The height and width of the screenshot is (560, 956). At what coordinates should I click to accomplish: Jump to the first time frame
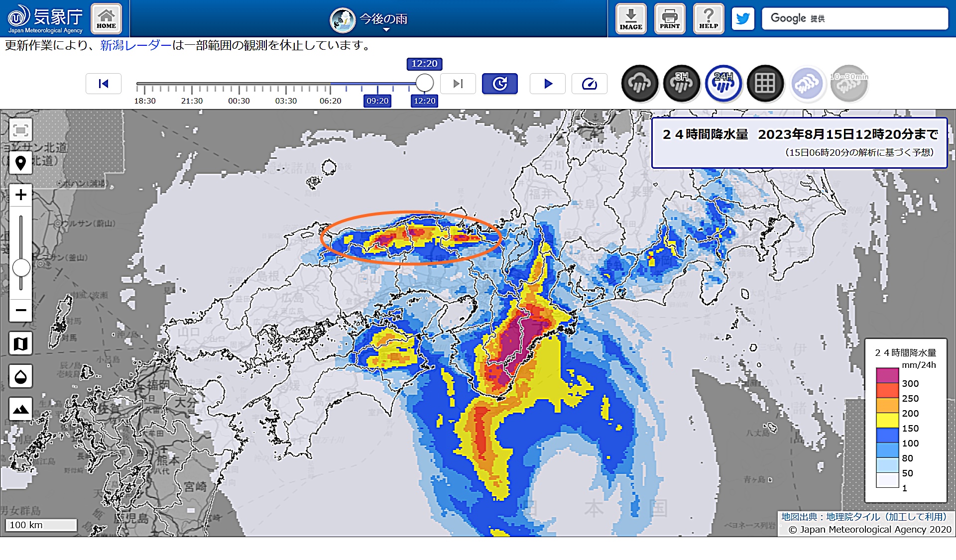point(104,84)
